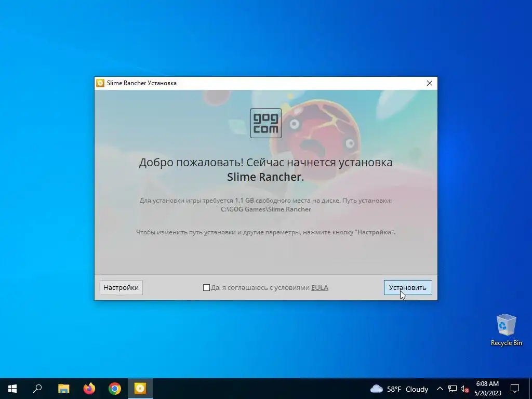Tick the EULA agreement checkbox
Image resolution: width=532 pixels, height=399 pixels.
click(206, 288)
